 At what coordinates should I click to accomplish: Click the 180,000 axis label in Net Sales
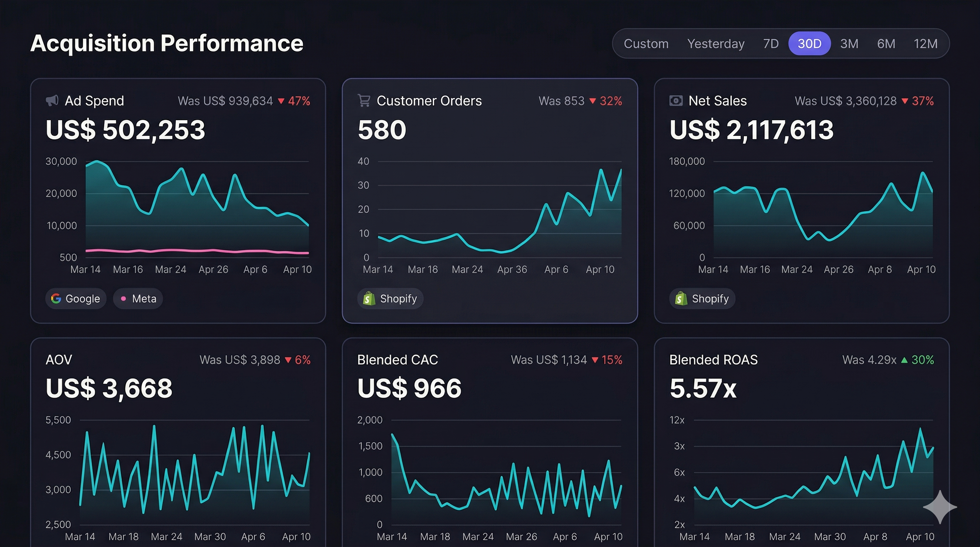click(x=687, y=161)
